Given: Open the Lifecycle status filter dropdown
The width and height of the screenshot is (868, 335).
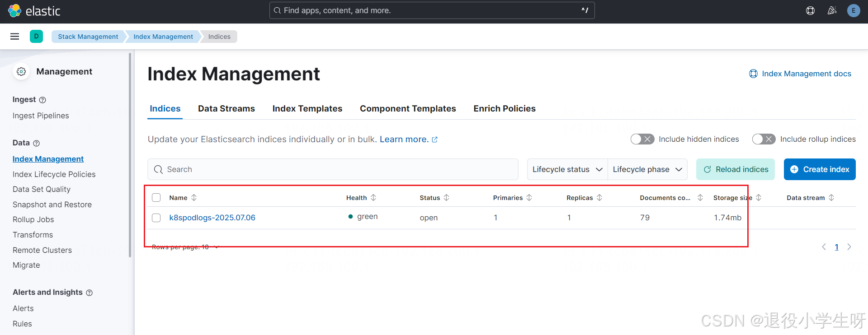Looking at the screenshot, I should click(567, 169).
